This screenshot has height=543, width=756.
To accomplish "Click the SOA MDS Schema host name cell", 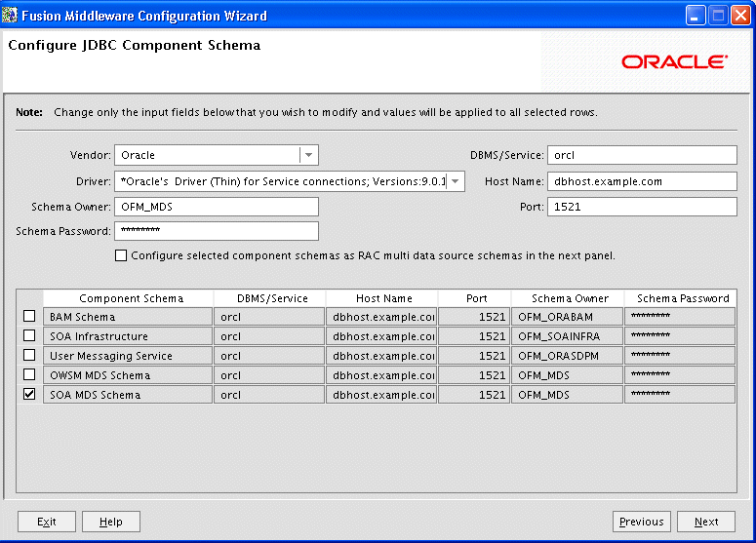I will (381, 395).
